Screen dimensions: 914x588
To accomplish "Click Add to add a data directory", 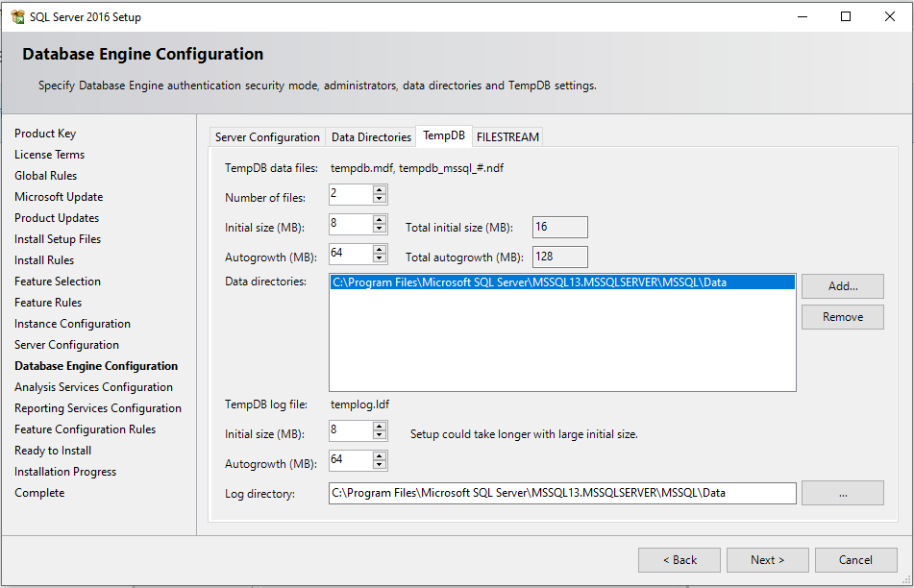I will tap(843, 286).
